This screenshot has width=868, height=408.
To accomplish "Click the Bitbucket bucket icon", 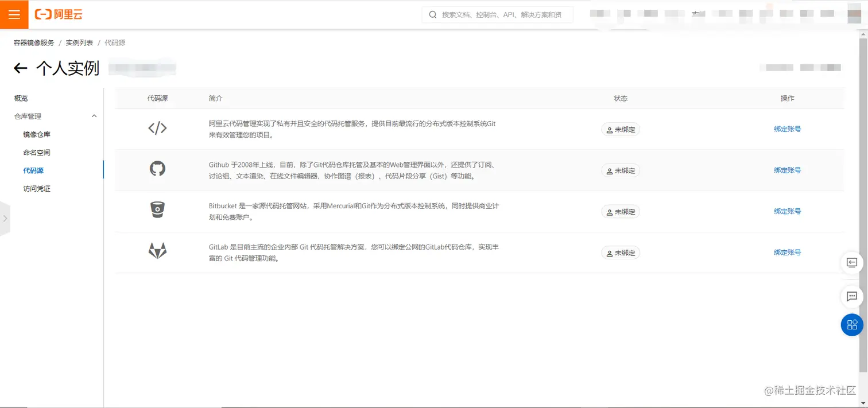I will 157,209.
